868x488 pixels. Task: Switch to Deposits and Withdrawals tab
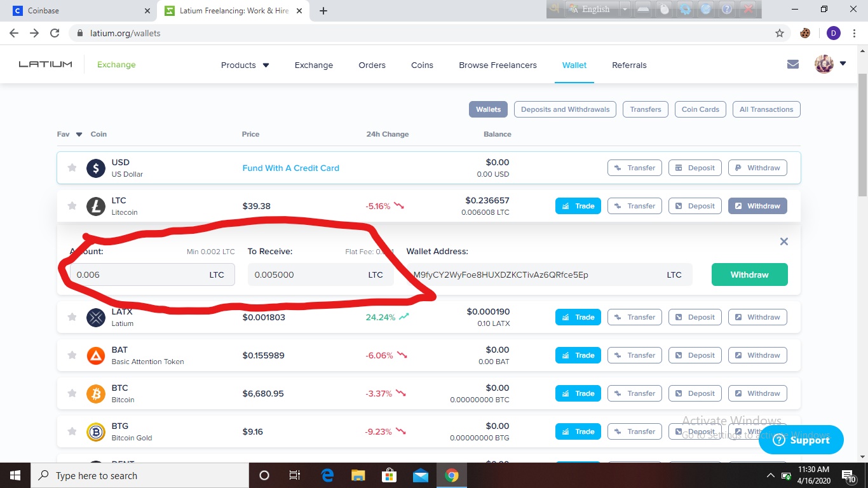click(x=565, y=109)
